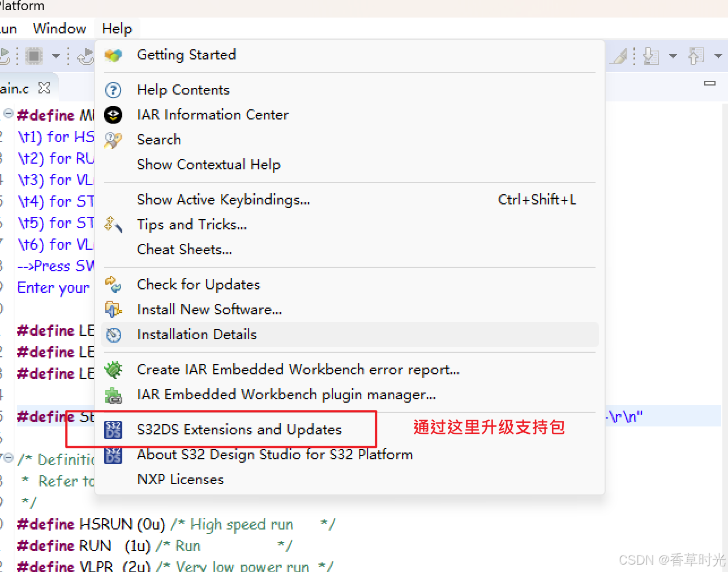Image resolution: width=728 pixels, height=572 pixels.
Task: Click the Help menu in menu bar
Action: (x=117, y=29)
